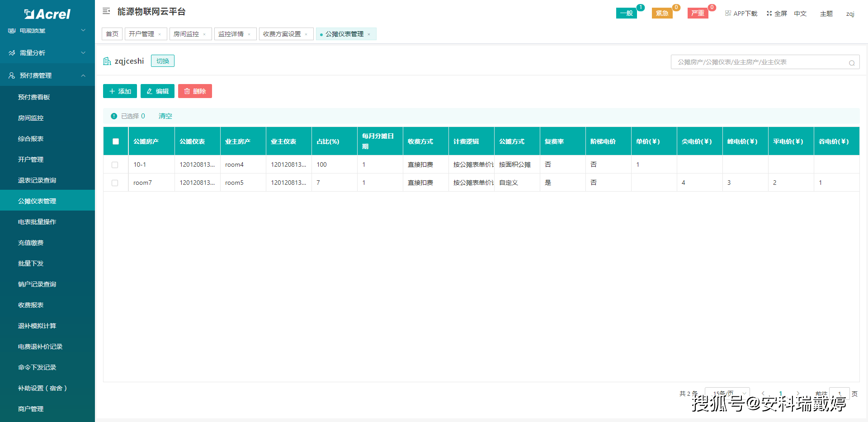The width and height of the screenshot is (868, 422).
Task: Close the 收费方案设置 tab
Action: tap(306, 34)
